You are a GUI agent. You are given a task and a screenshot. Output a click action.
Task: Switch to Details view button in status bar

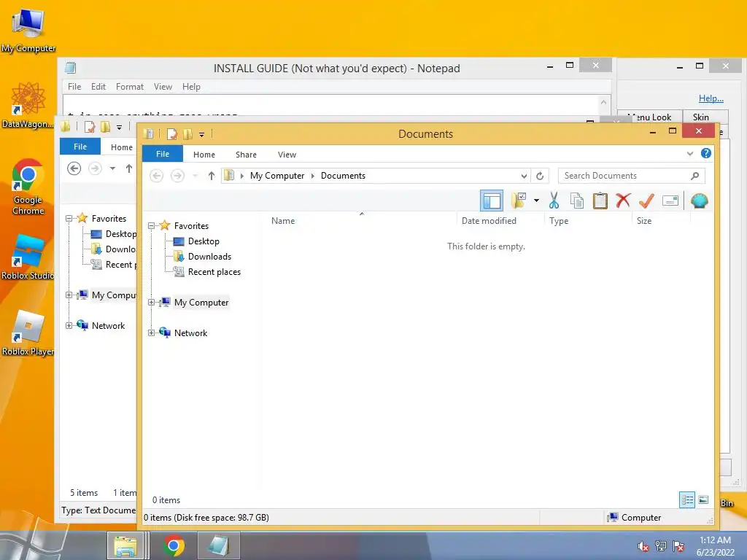click(x=687, y=500)
